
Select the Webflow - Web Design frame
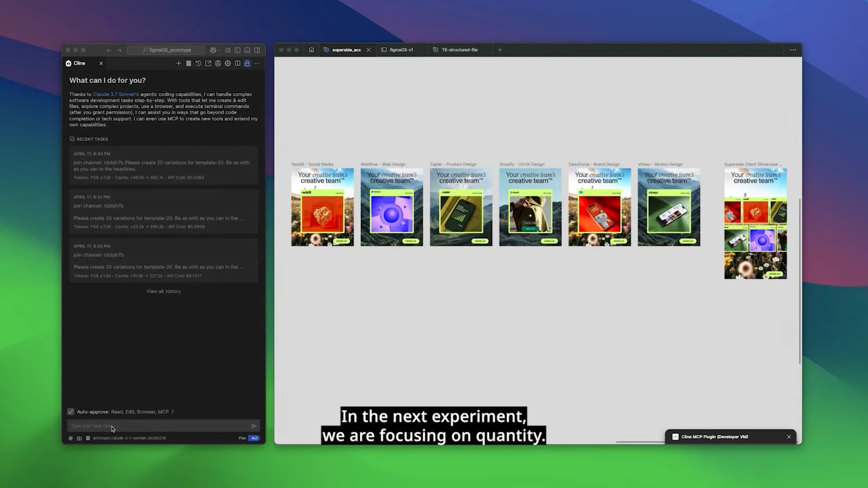pyautogui.click(x=392, y=207)
